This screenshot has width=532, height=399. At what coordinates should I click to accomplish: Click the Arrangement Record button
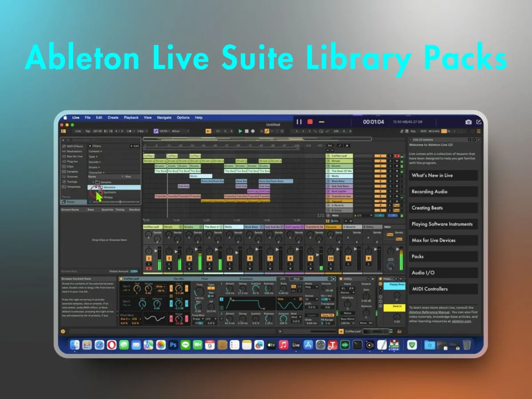(x=253, y=131)
